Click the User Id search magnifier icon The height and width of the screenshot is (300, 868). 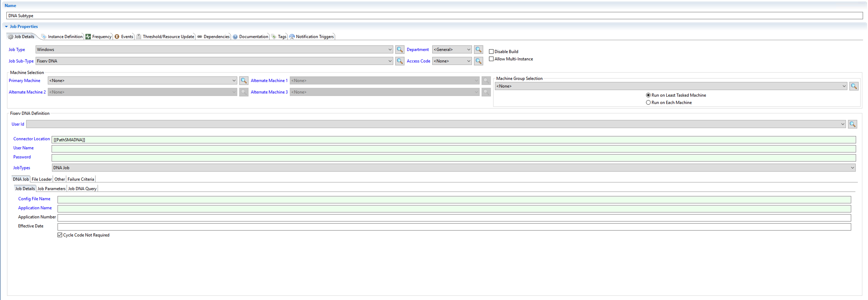coord(852,124)
